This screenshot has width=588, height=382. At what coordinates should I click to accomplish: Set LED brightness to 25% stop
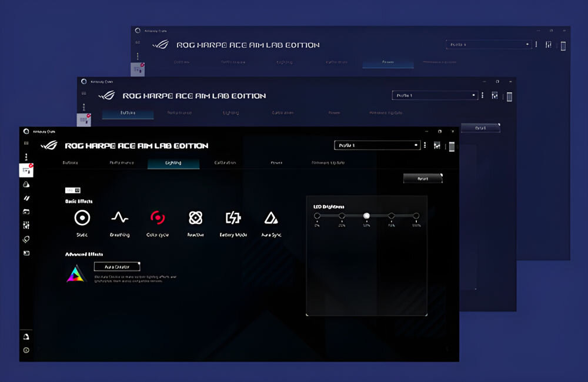point(342,216)
